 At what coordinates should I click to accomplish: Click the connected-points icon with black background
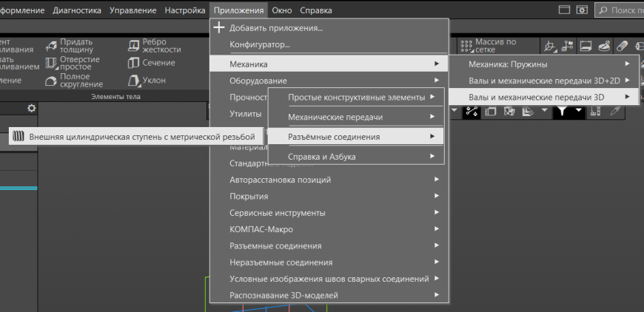click(x=472, y=111)
